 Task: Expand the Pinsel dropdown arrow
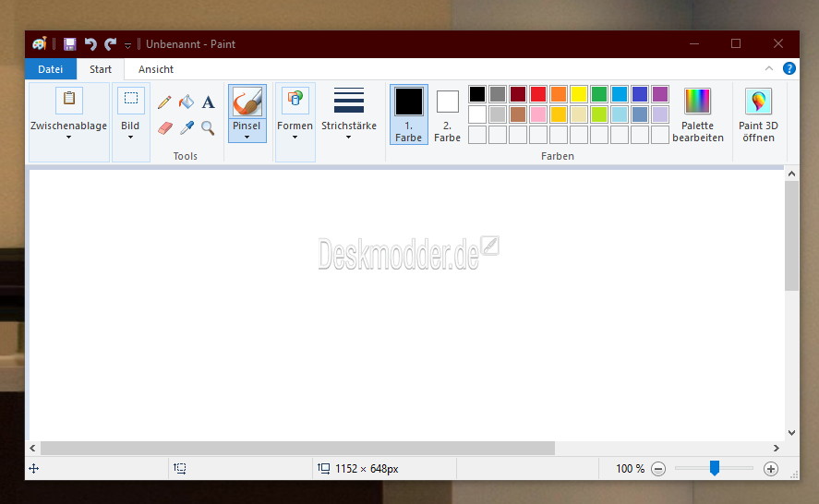[247, 138]
